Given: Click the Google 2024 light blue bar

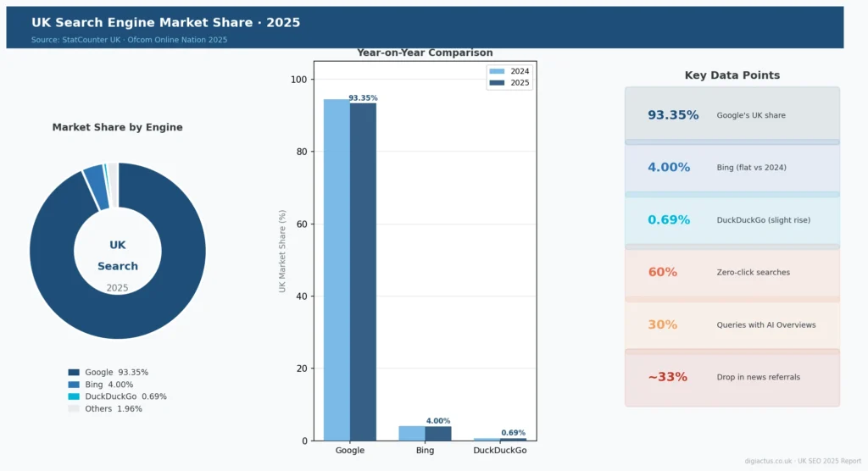Looking at the screenshot, I should [337, 269].
